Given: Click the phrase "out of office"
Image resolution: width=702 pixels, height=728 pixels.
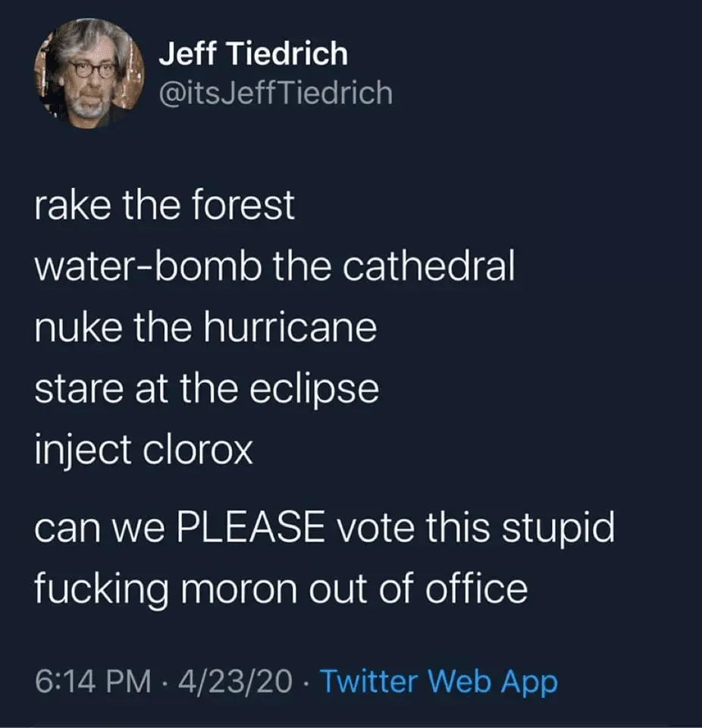Looking at the screenshot, I should [428, 589].
